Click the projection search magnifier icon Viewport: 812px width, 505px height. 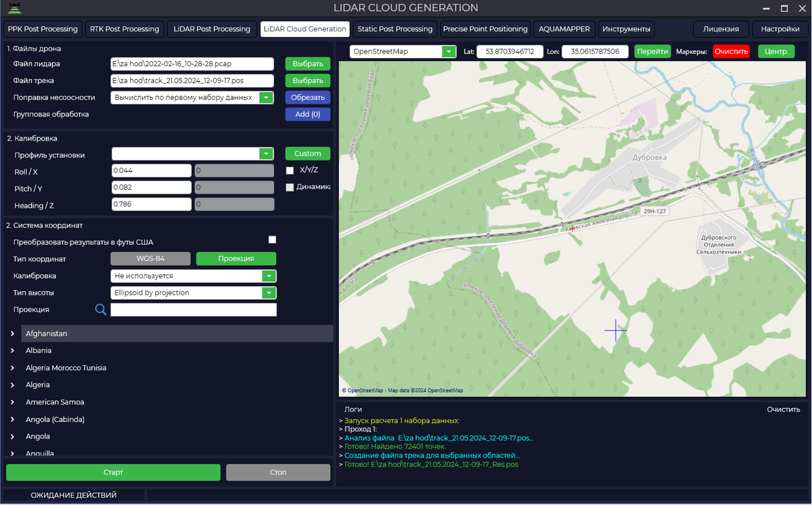click(x=101, y=309)
